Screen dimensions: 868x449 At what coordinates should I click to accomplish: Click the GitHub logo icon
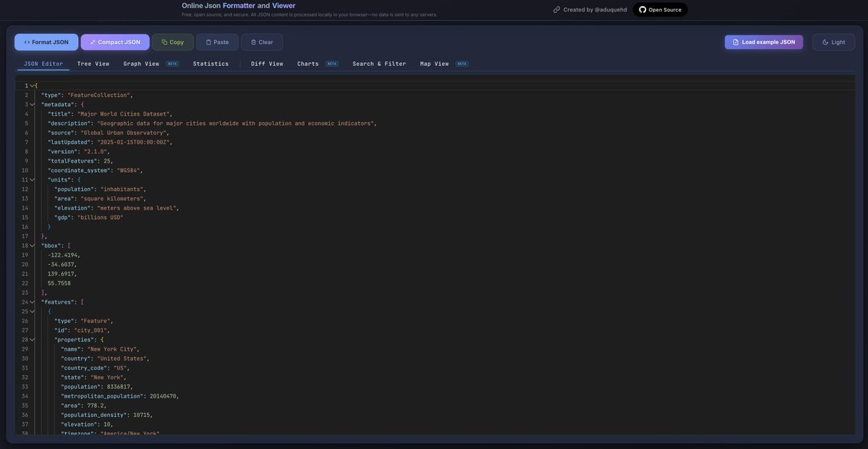642,9
